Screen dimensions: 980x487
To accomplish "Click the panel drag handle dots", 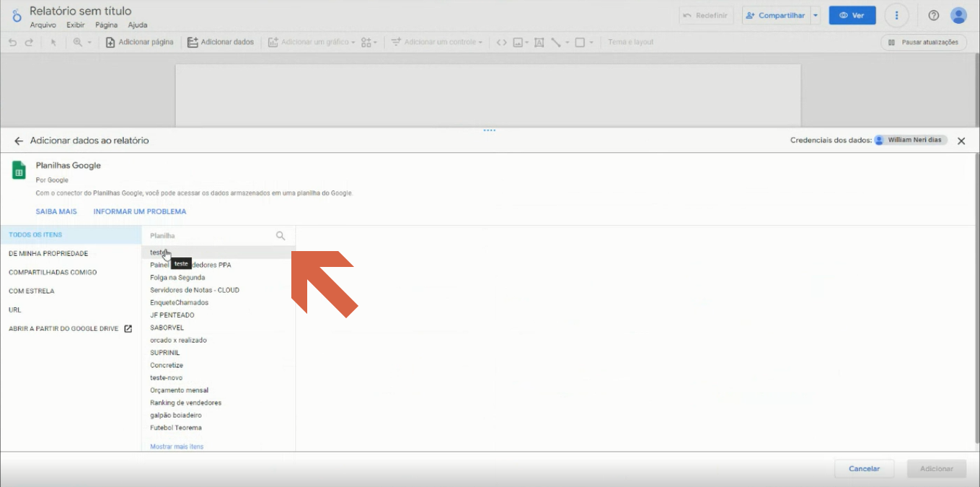I will 490,131.
